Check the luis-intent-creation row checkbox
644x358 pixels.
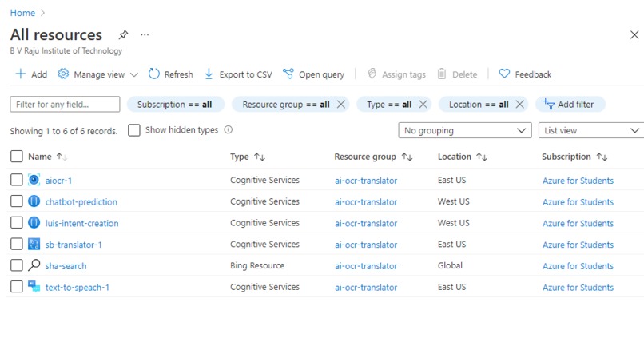(x=17, y=222)
